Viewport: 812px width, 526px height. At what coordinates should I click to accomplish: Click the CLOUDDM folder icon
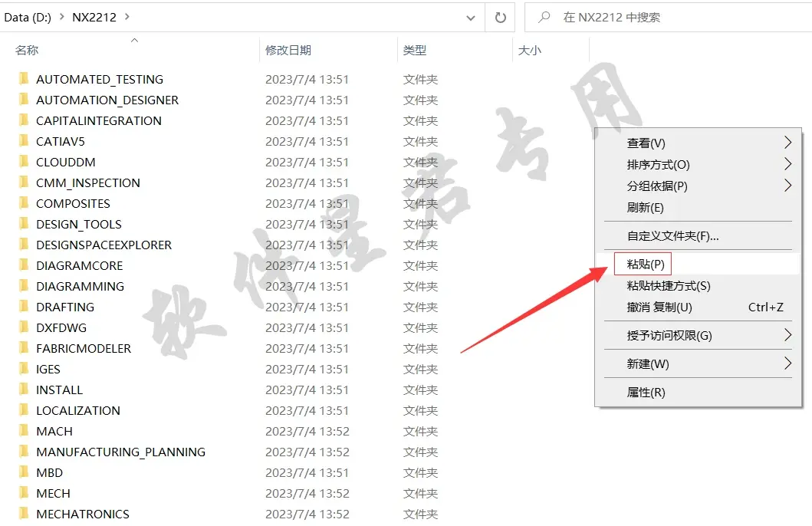pos(23,162)
